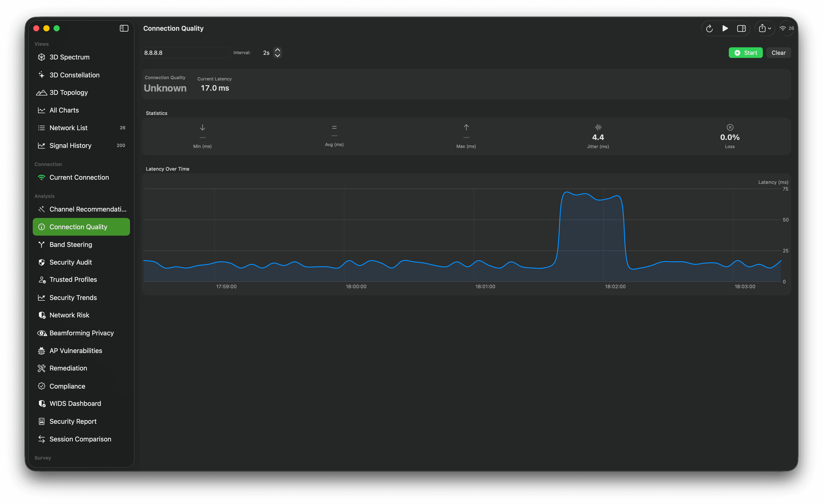Go to Current Connection
This screenshot has width=823, height=504.
[x=81, y=177]
